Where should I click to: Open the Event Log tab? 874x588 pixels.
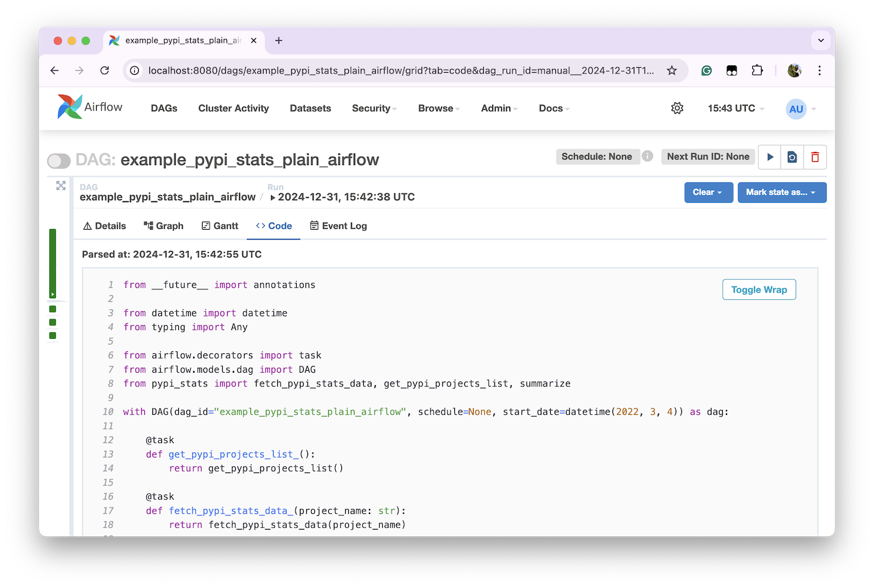338,226
